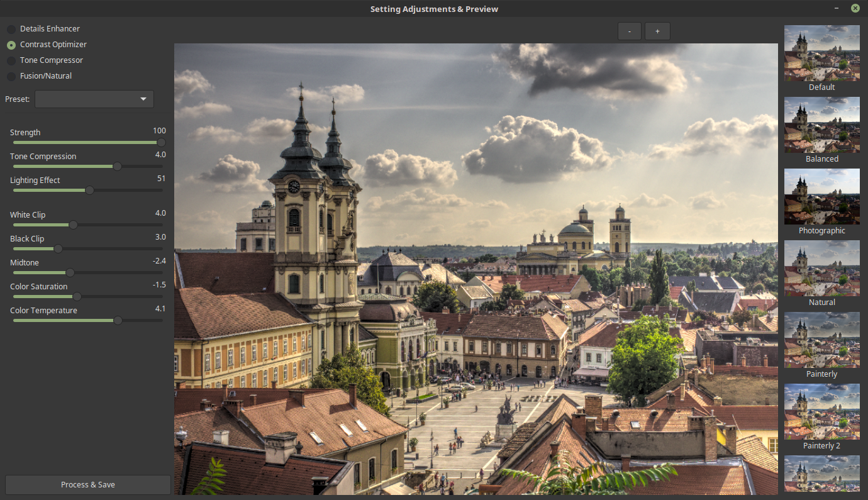Zoom out preview with minus button
Viewport: 868px width, 500px height.
click(630, 31)
